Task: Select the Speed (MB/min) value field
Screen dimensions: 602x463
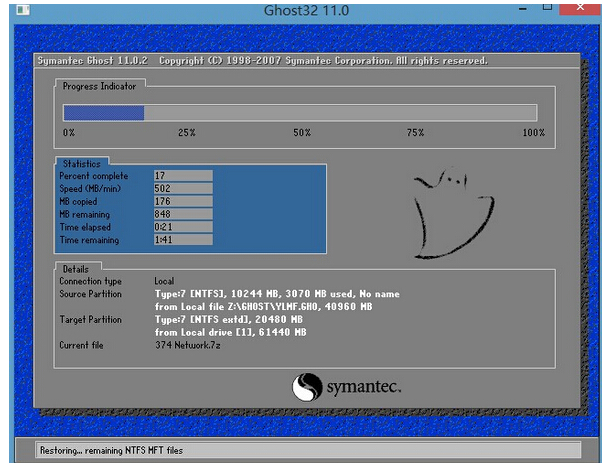Action: (183, 188)
